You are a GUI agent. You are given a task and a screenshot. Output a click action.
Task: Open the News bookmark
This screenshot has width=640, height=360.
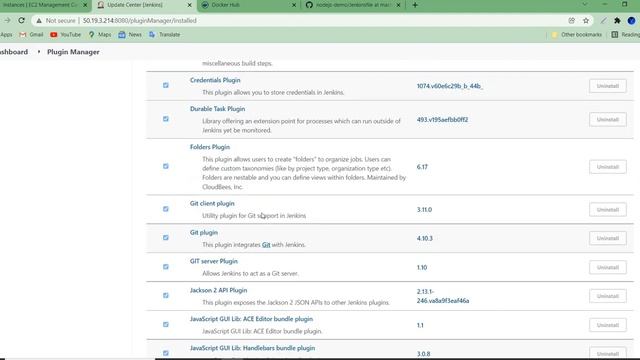130,35
